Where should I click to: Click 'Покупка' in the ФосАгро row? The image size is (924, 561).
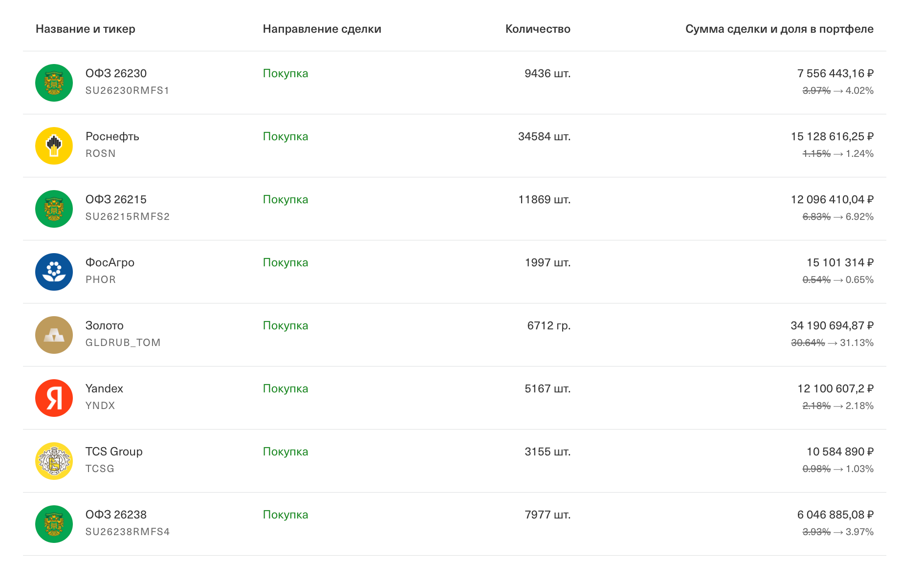(x=286, y=262)
